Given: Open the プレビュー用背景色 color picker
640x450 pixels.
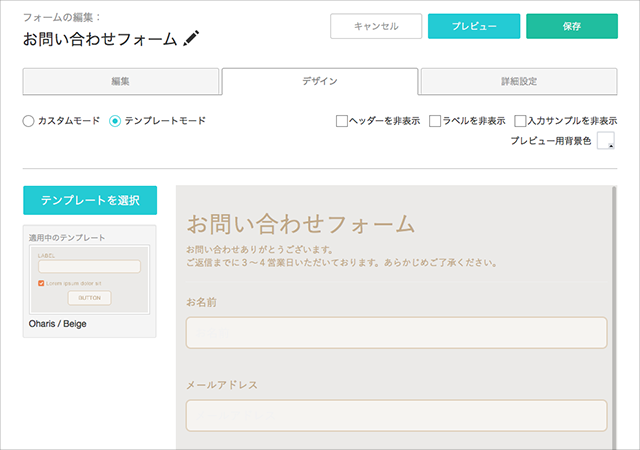Looking at the screenshot, I should [x=606, y=140].
